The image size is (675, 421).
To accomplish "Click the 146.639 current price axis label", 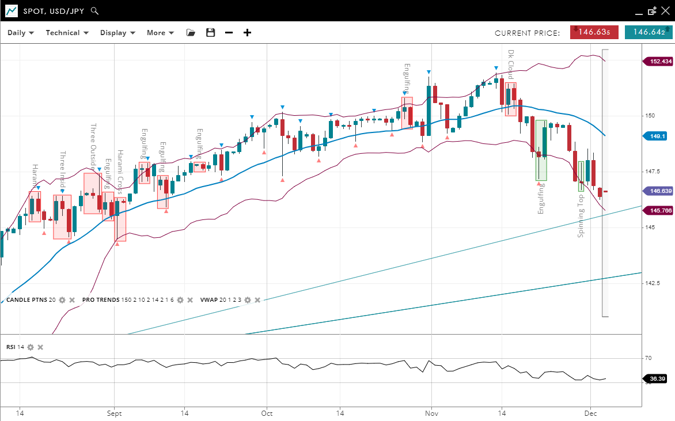I will pos(659,191).
